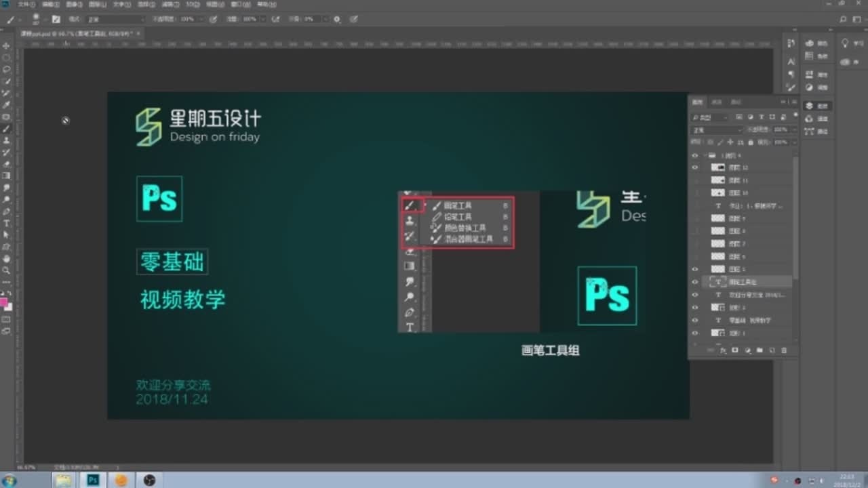868x488 pixels.
Task: Show the 图层 11 layer
Action: 694,180
